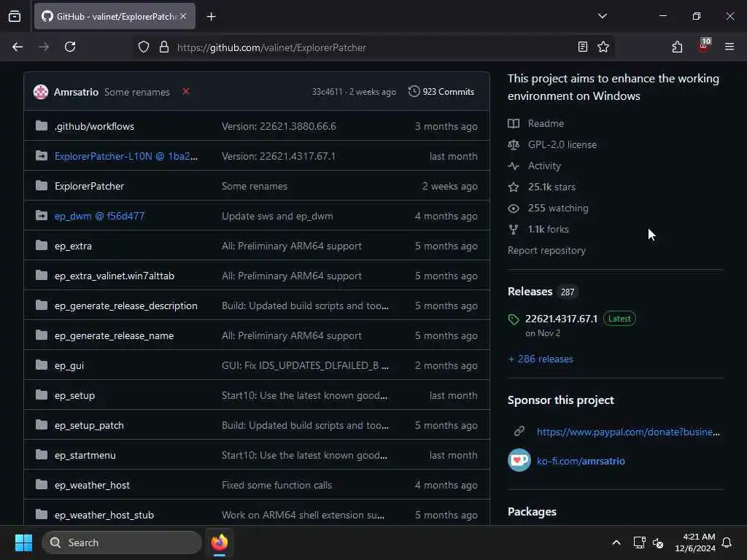The height and width of the screenshot is (560, 747).
Task: Open the network status tray icon
Action: (639, 542)
